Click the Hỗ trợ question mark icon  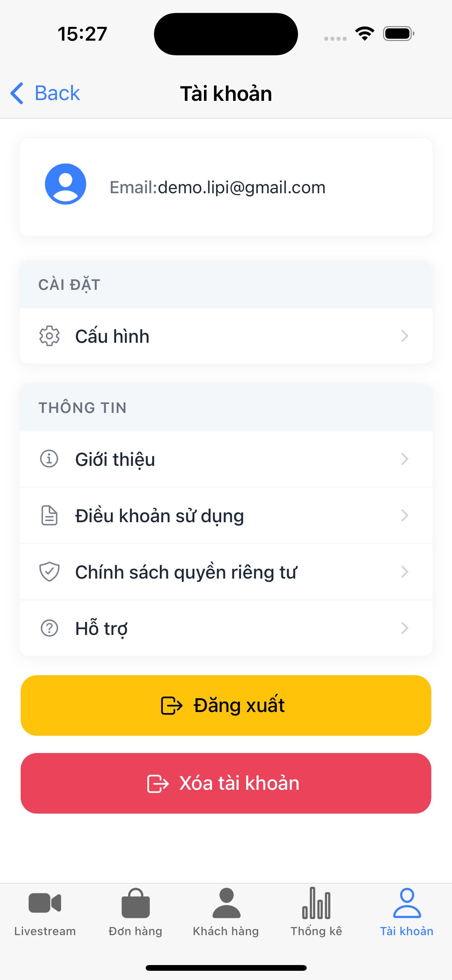tap(49, 628)
